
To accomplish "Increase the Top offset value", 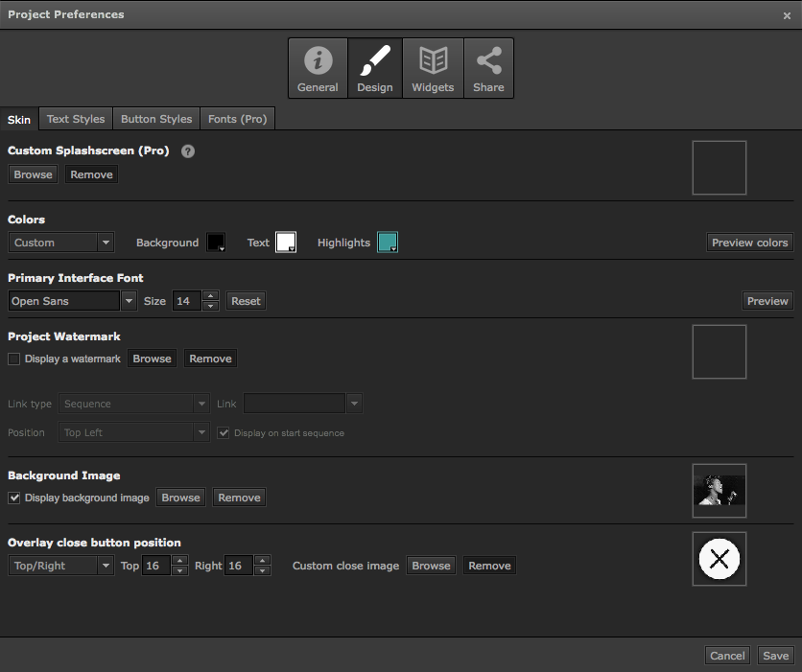I will click(179, 561).
